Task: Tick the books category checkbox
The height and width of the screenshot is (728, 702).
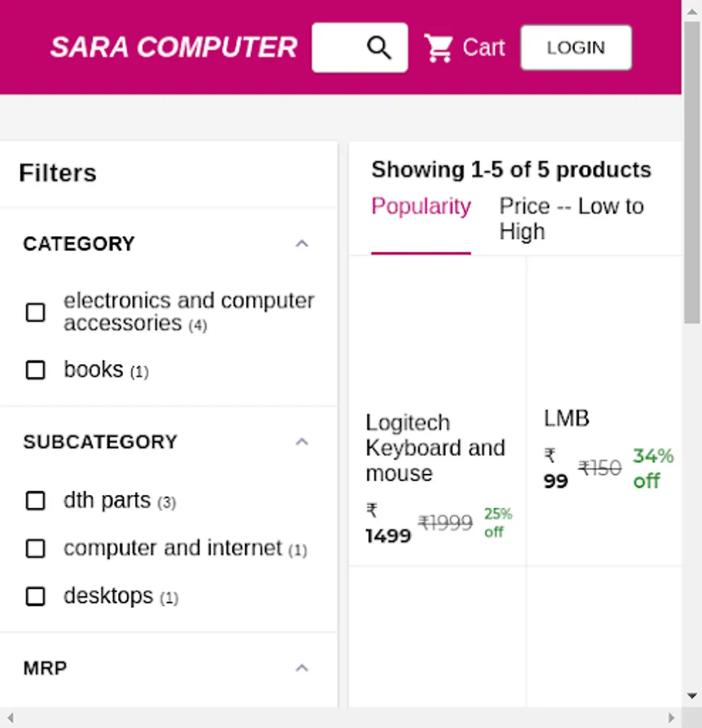Action: (36, 370)
